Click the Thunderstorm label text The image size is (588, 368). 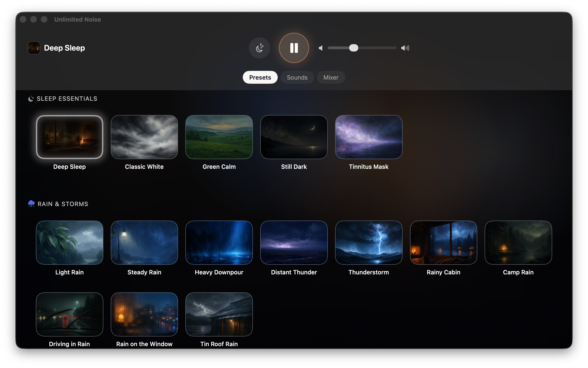coord(369,272)
